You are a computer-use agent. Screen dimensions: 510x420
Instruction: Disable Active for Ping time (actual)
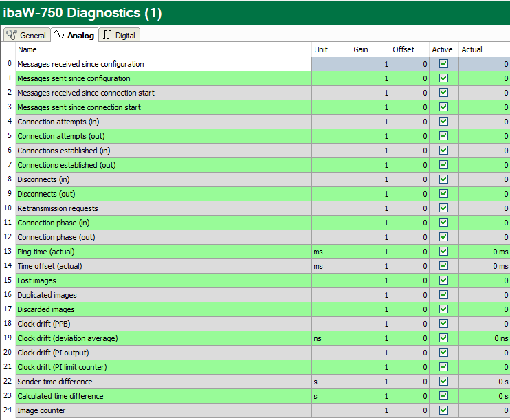click(x=443, y=251)
